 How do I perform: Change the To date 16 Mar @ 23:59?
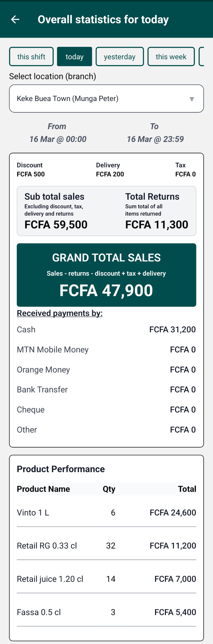[155, 139]
